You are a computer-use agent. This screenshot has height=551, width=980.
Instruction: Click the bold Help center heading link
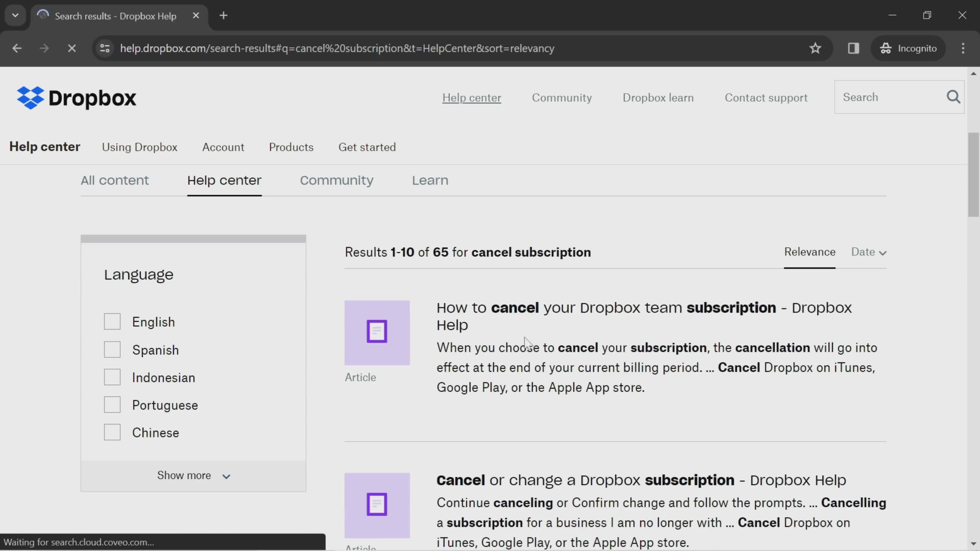click(x=45, y=147)
